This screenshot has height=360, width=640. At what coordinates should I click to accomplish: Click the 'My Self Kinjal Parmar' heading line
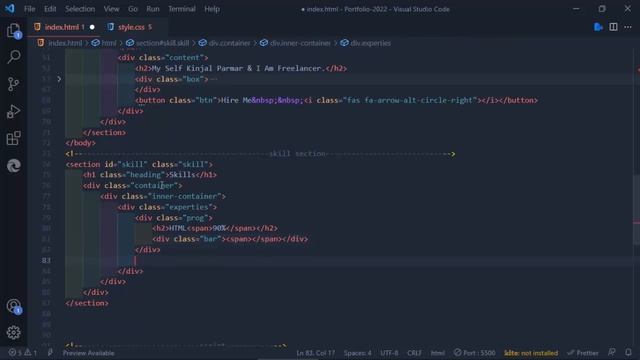point(241,68)
